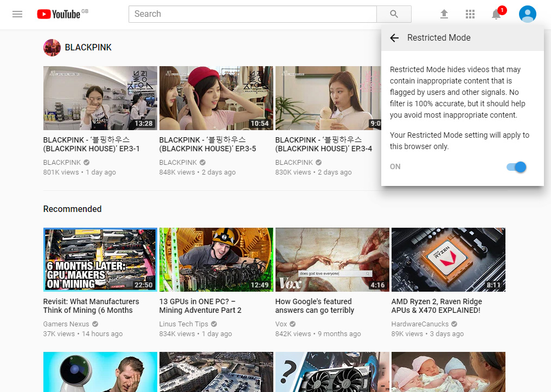Open BLACKPINK HOUSE EP.3-5 thumbnail

coord(216,98)
